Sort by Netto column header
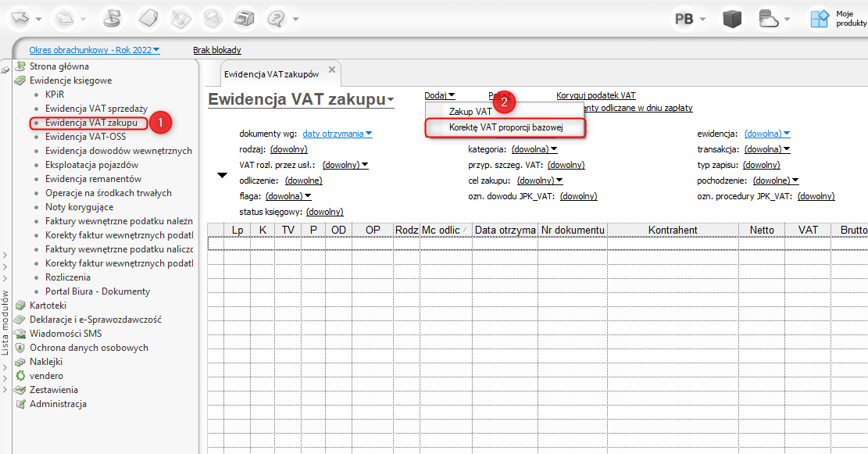The width and height of the screenshot is (868, 454). pos(762,230)
